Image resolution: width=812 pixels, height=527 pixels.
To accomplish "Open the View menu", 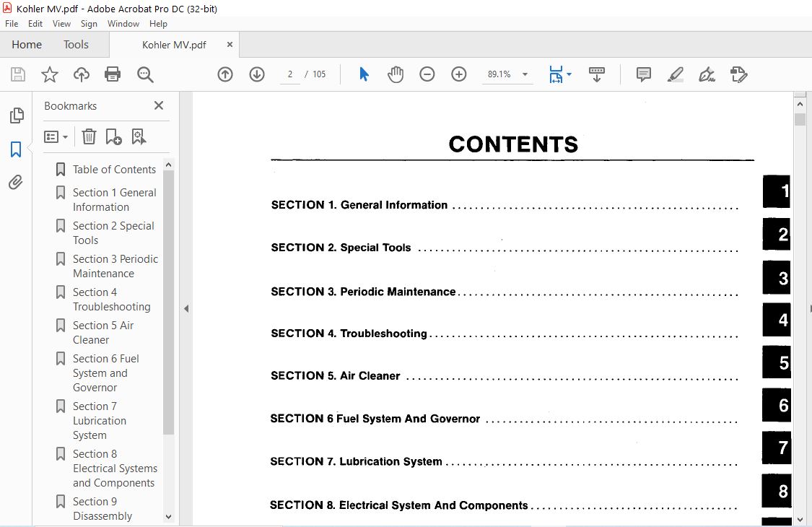I will (61, 24).
